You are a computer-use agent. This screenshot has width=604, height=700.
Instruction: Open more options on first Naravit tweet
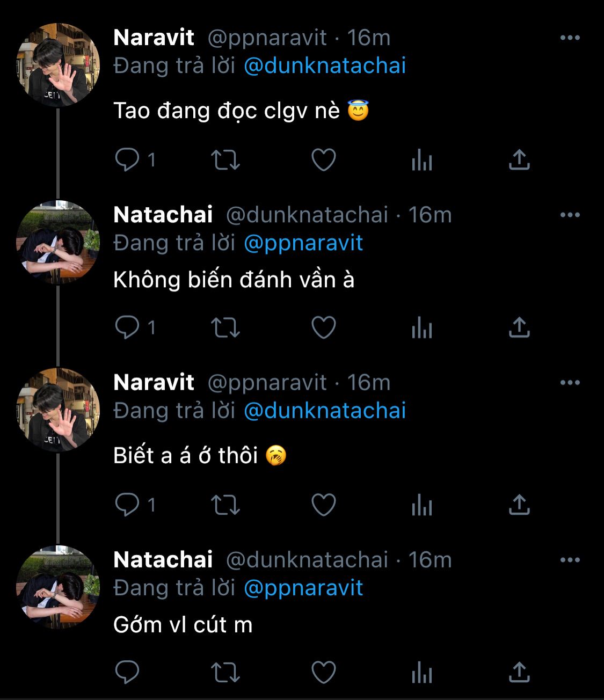pyautogui.click(x=570, y=38)
